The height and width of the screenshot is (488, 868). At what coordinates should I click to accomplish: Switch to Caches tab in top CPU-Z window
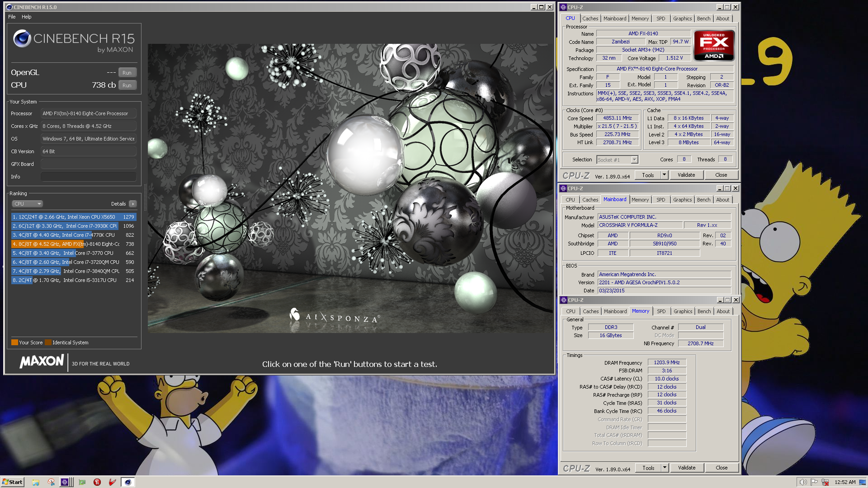pos(590,19)
